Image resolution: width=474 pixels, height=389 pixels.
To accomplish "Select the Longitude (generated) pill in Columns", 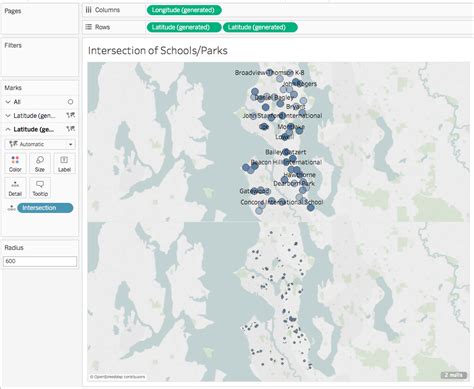I will click(x=184, y=10).
